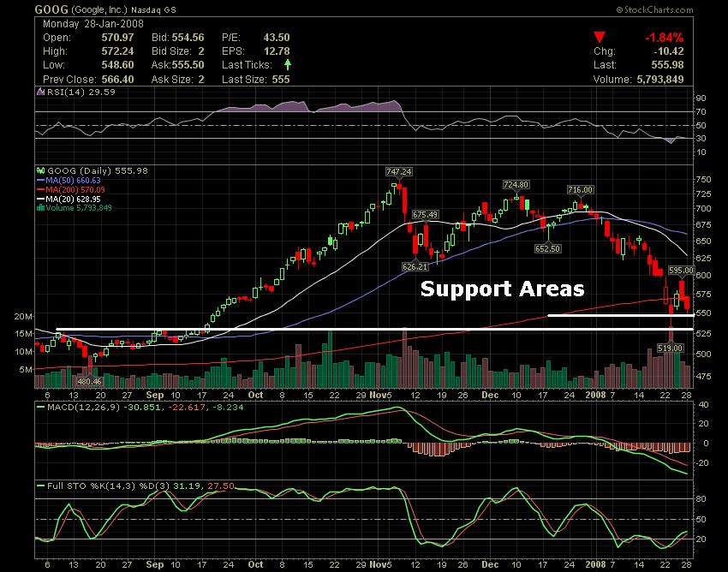
Task: Click the 20M volume axis label
Action: (x=23, y=316)
